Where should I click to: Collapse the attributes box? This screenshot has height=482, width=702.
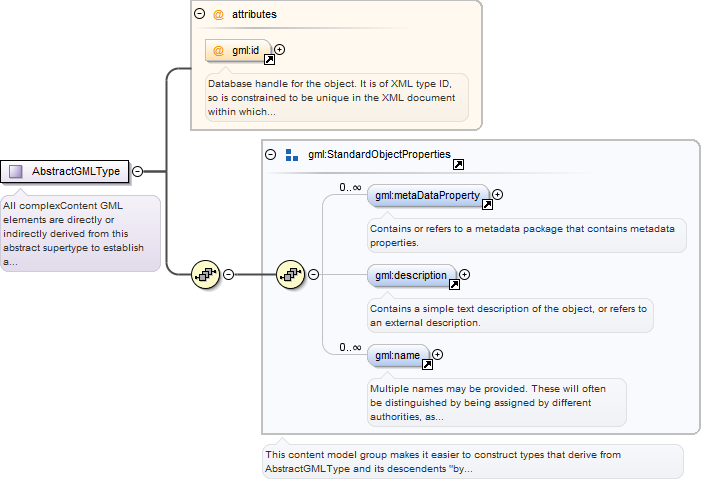[x=200, y=14]
